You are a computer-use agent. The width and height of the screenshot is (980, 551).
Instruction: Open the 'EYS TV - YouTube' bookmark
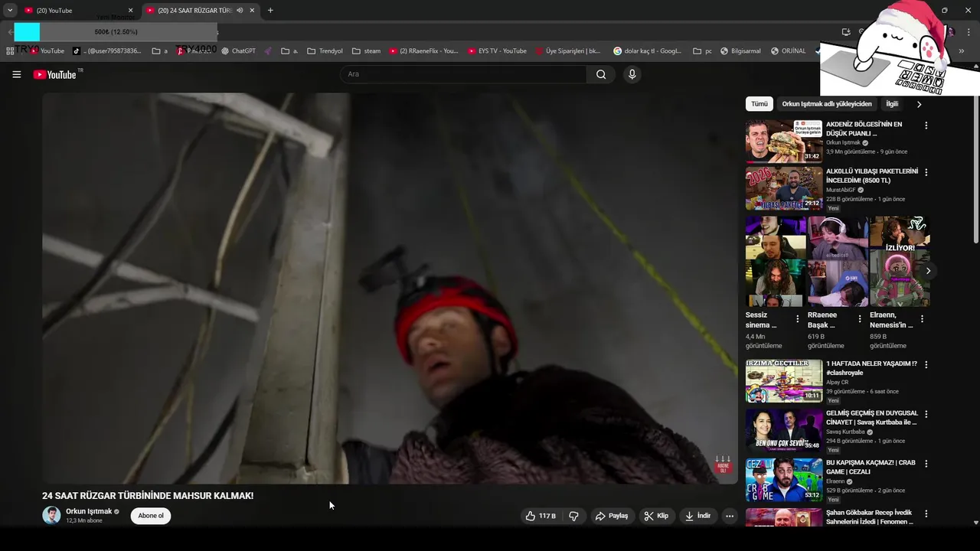pyautogui.click(x=497, y=51)
